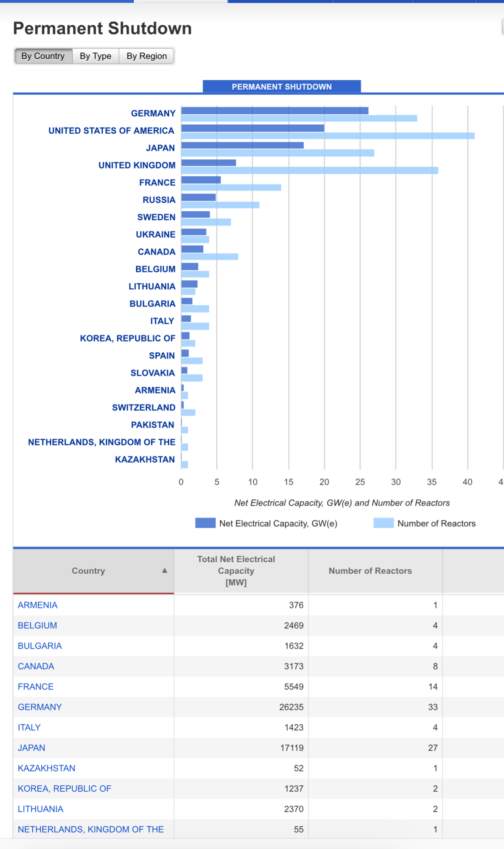Click the Country column sort arrow

tap(165, 570)
